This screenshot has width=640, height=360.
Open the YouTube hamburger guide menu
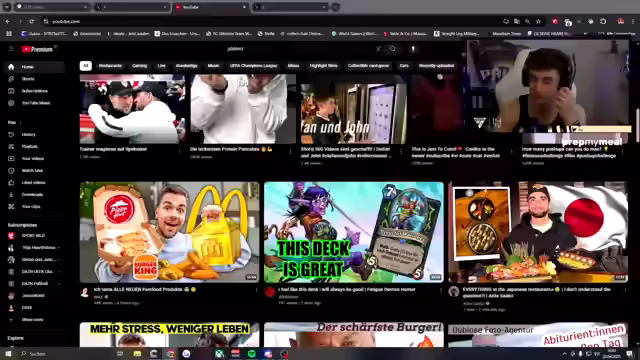(x=11, y=49)
